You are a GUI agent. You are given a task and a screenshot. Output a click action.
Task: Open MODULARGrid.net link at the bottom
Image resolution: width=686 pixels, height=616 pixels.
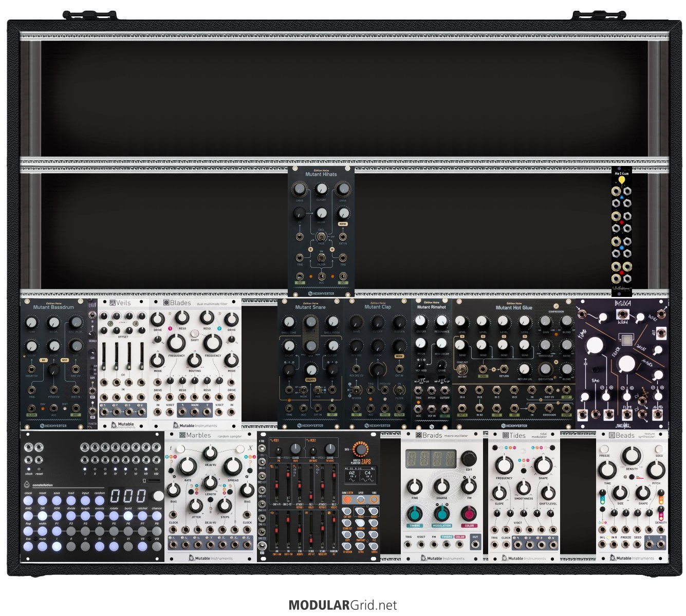pyautogui.click(x=343, y=605)
